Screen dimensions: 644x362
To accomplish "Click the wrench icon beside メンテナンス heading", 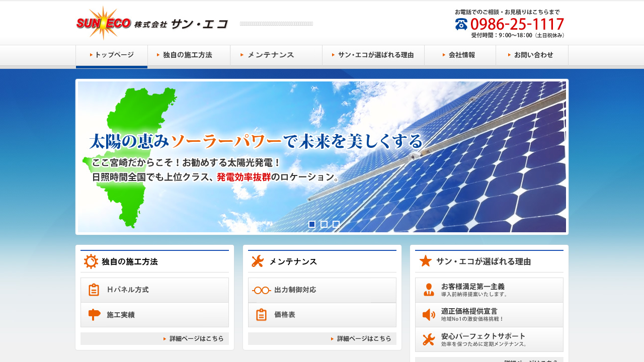I will (x=258, y=261).
